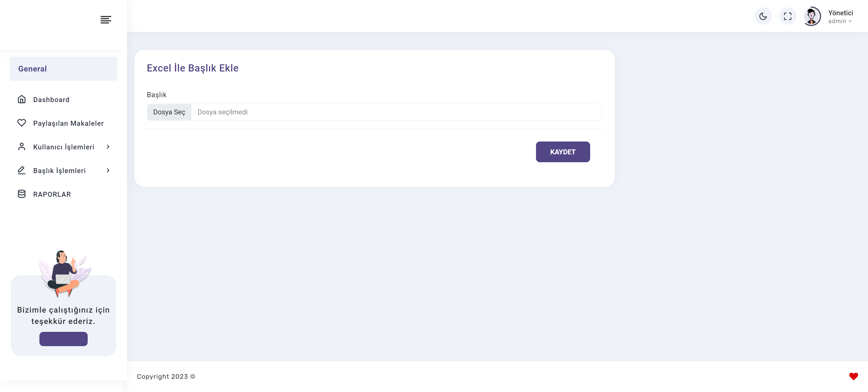
Task: Toggle dark mode with the moon icon
Action: tap(763, 16)
